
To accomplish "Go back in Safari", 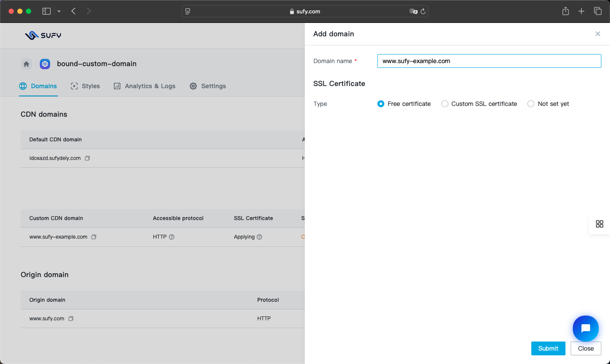I will [73, 11].
